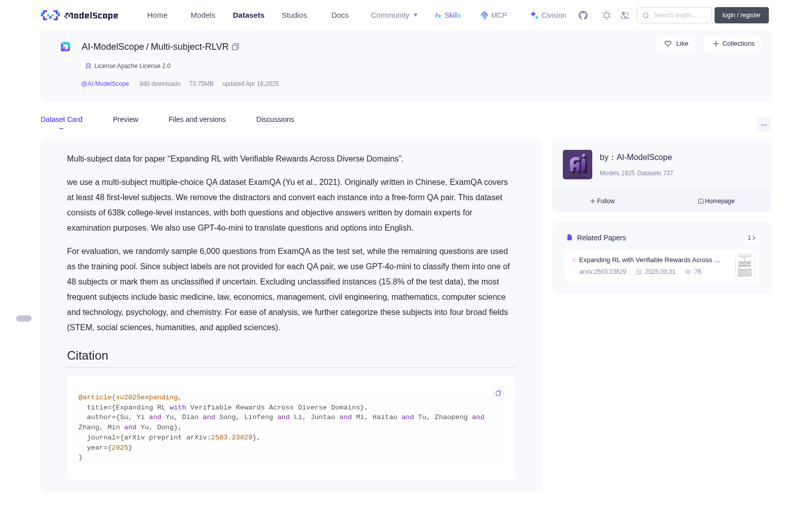The width and height of the screenshot is (812, 508).
Task: Open the @AI-ModelScope owner link
Action: click(105, 84)
